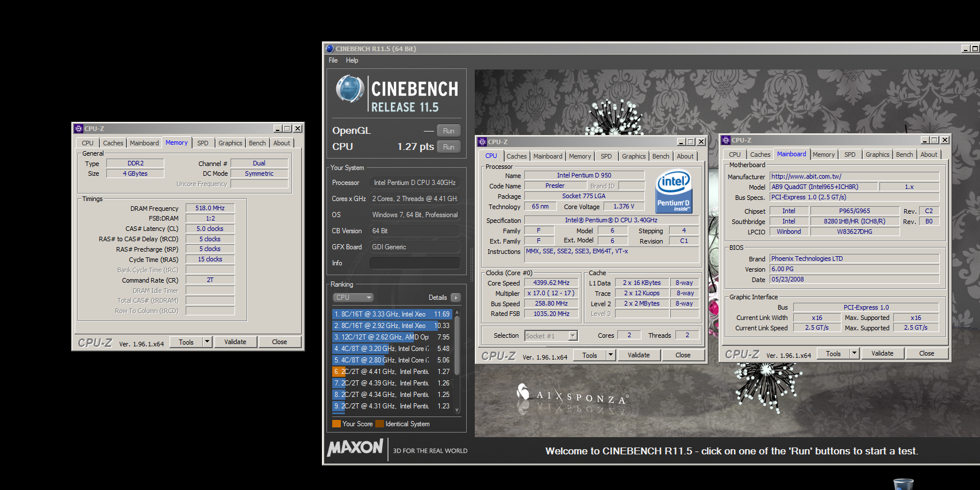This screenshot has height=490, width=980.
Task: Click the Presler code name value
Action: point(555,186)
